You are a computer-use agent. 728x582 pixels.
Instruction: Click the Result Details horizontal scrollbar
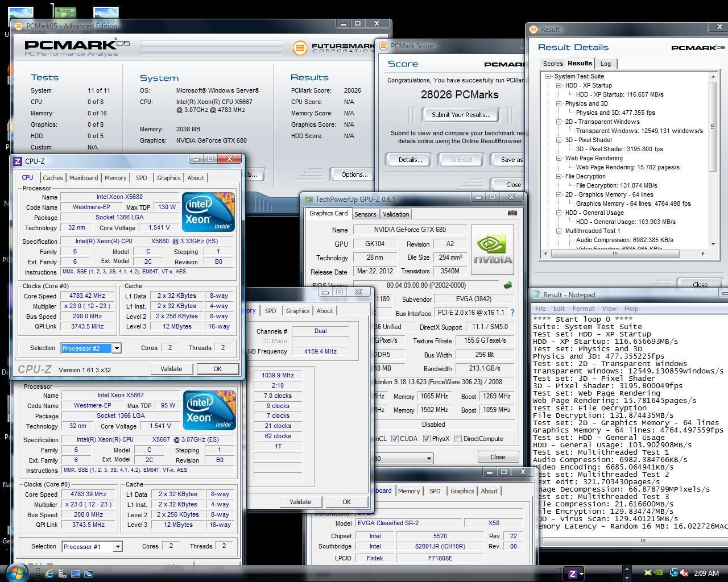[x=623, y=253]
